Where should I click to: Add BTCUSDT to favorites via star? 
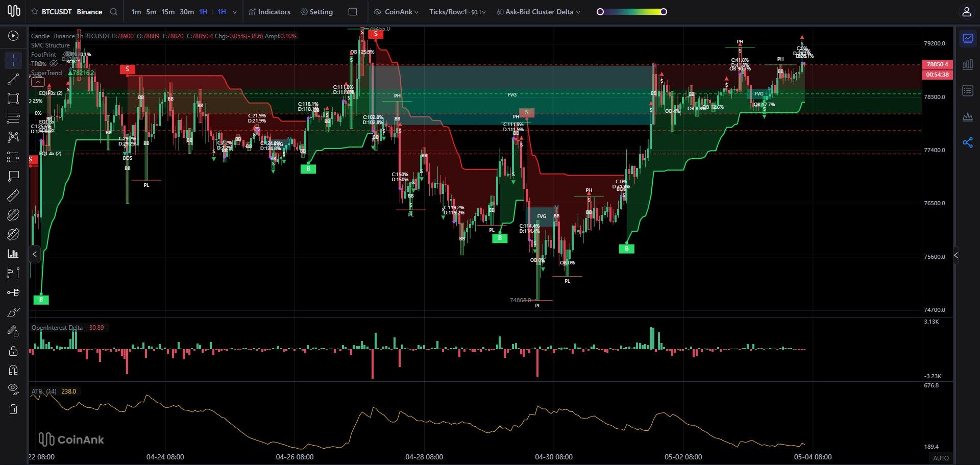coord(35,12)
